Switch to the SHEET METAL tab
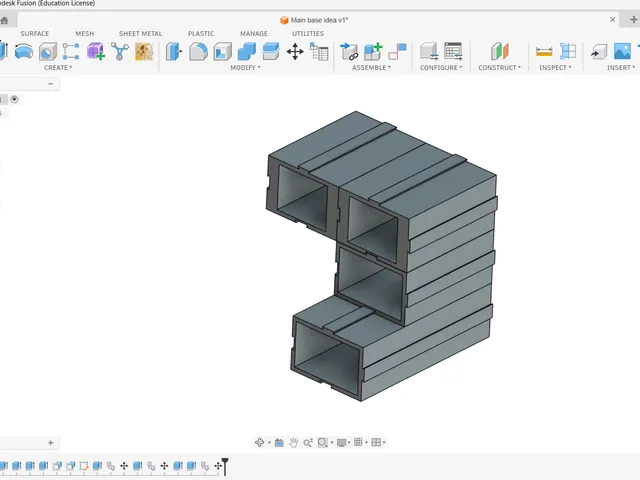640x480 pixels. 140,33
